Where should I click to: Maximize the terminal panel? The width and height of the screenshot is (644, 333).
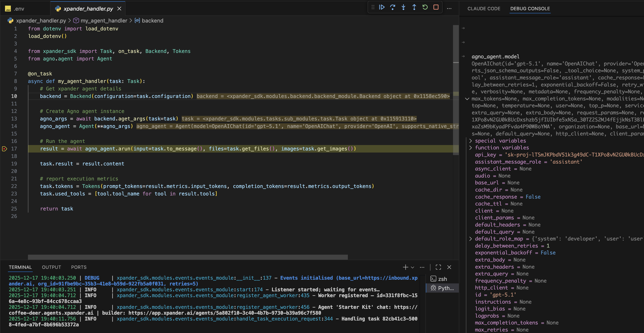pyautogui.click(x=438, y=267)
